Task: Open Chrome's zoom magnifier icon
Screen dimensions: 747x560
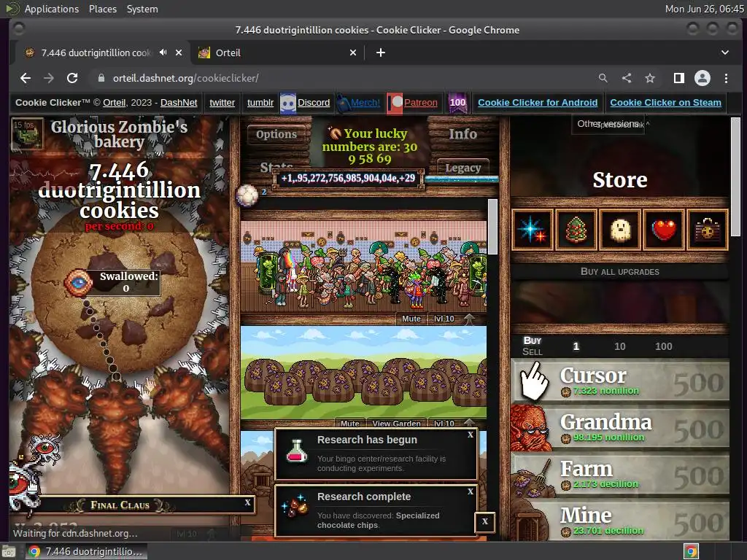Action: click(x=603, y=78)
